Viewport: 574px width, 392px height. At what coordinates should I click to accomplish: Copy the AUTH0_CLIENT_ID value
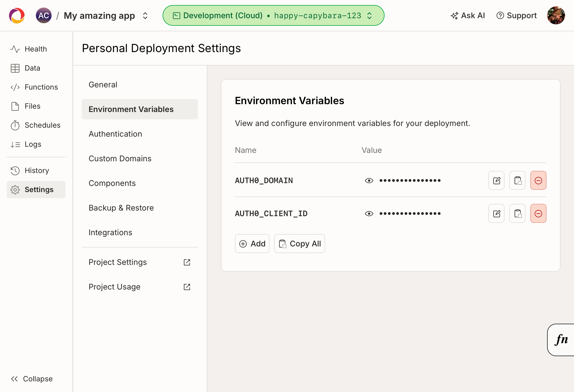517,213
